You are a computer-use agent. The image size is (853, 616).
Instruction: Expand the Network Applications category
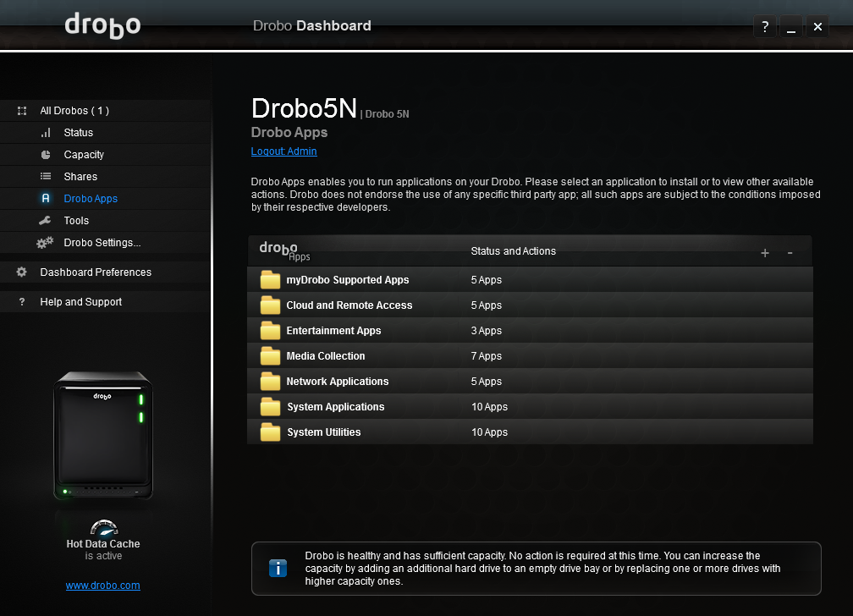click(530, 382)
